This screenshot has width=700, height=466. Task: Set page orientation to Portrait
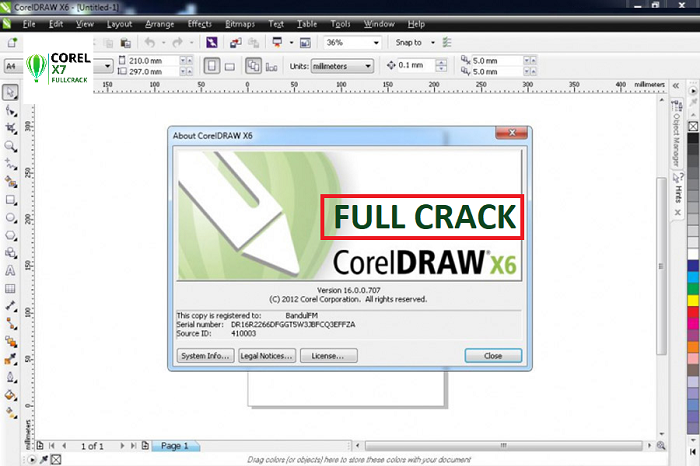pyautogui.click(x=212, y=66)
